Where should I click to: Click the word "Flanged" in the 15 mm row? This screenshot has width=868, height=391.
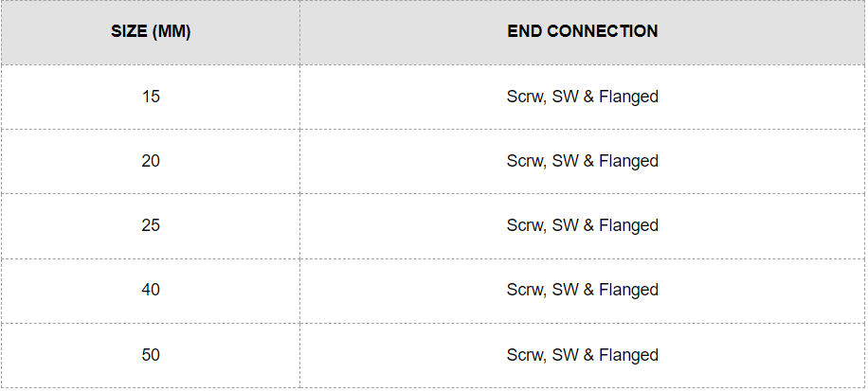(628, 97)
